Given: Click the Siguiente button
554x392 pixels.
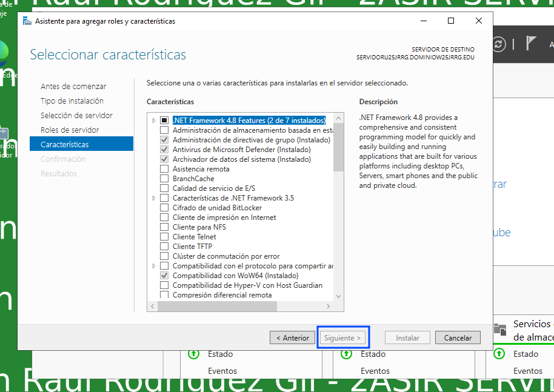Looking at the screenshot, I should [x=342, y=338].
